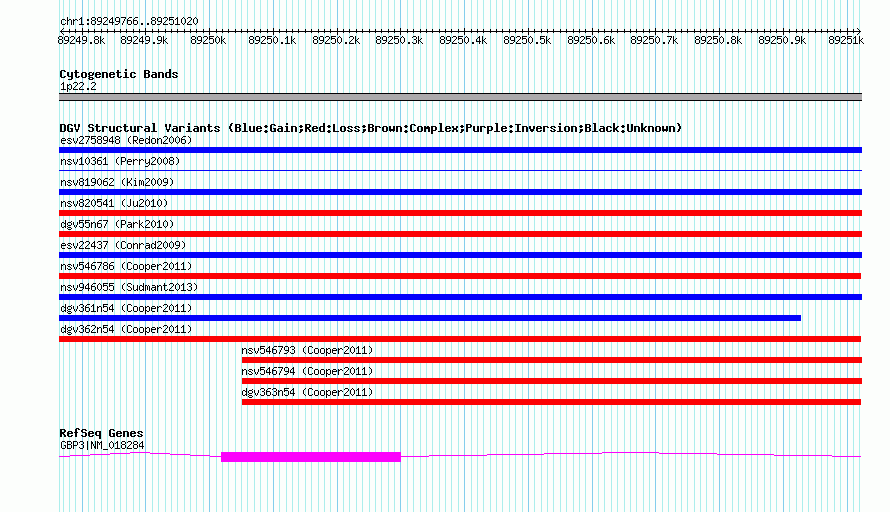Click nsv546786 (Cooper2011) label
890x512 pixels.
point(126,266)
